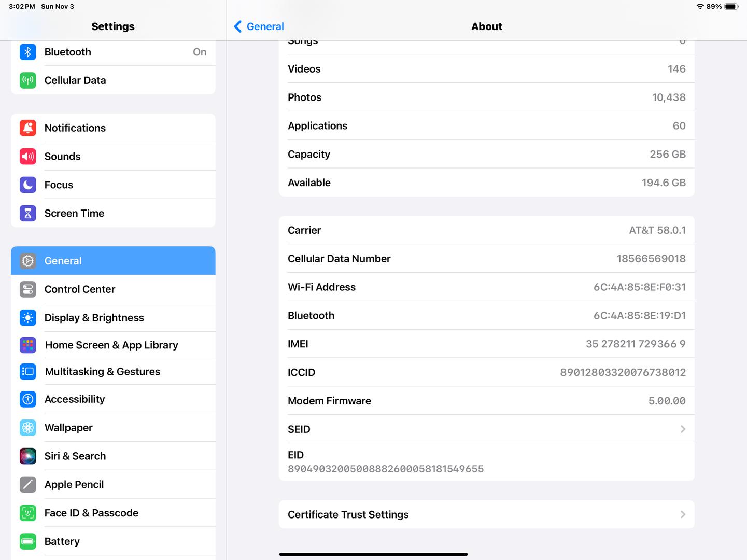Open Display & Brightness settings

pos(94,318)
